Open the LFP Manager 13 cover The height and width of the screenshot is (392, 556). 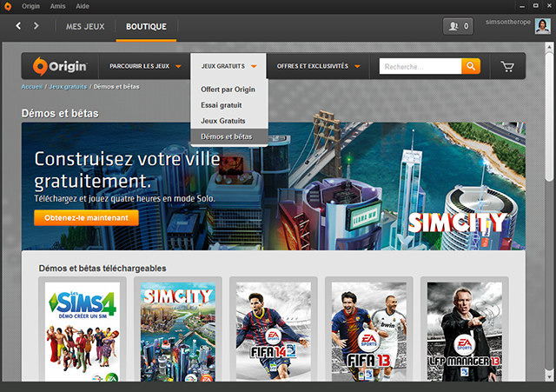(x=465, y=332)
